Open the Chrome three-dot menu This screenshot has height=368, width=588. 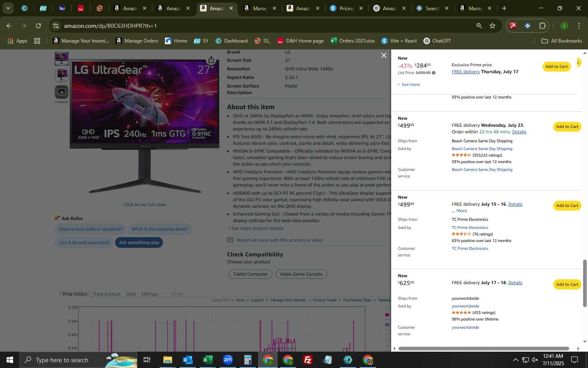tap(579, 26)
